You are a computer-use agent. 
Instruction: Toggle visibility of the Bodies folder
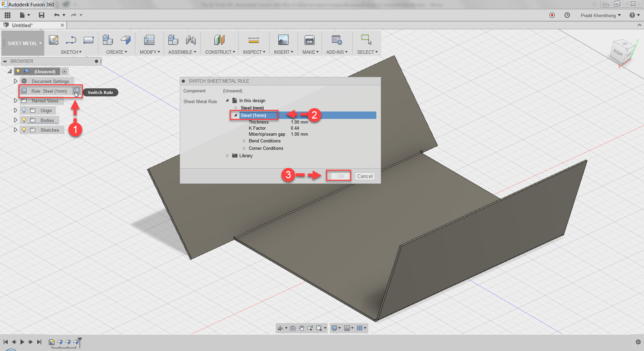(x=23, y=120)
